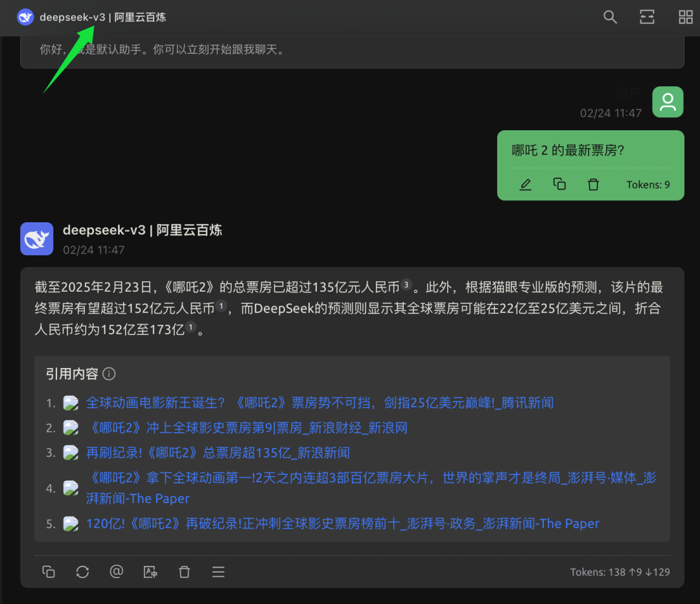Translate the assistant reply icon
Viewport: 700px width, 604px height.
(x=150, y=572)
